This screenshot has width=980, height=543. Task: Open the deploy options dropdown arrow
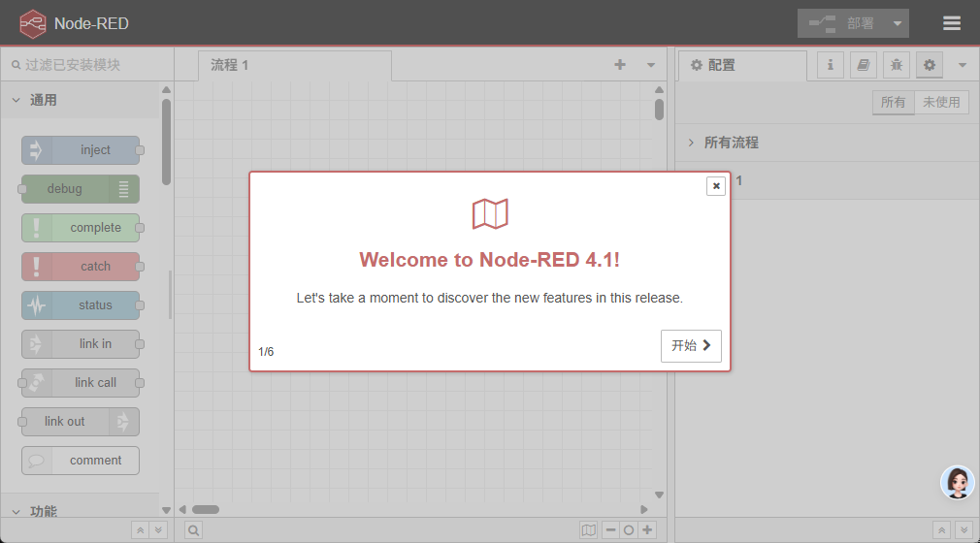click(x=898, y=23)
